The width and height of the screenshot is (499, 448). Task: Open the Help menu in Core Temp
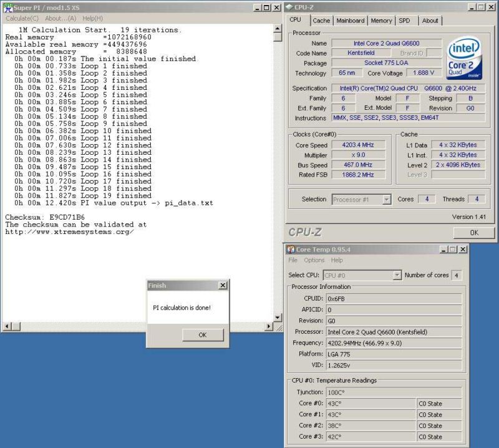click(x=337, y=260)
